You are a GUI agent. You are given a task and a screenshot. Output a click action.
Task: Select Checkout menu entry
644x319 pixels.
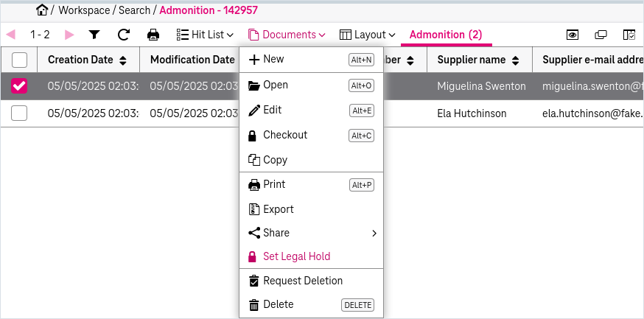tap(312, 135)
